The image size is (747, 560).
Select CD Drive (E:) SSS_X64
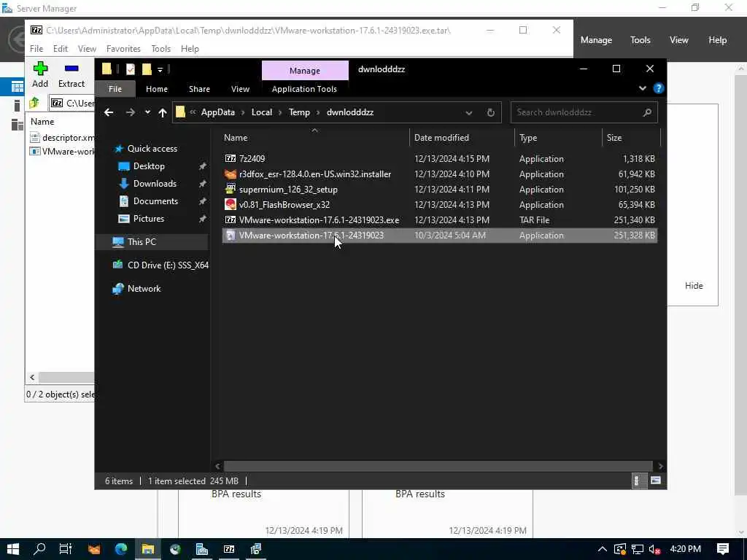[168, 265]
